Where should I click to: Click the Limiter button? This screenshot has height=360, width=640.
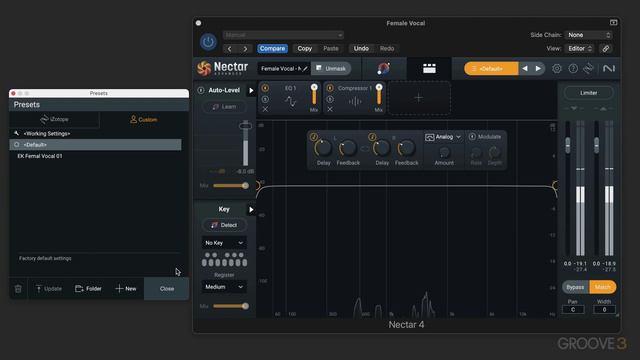[588, 93]
